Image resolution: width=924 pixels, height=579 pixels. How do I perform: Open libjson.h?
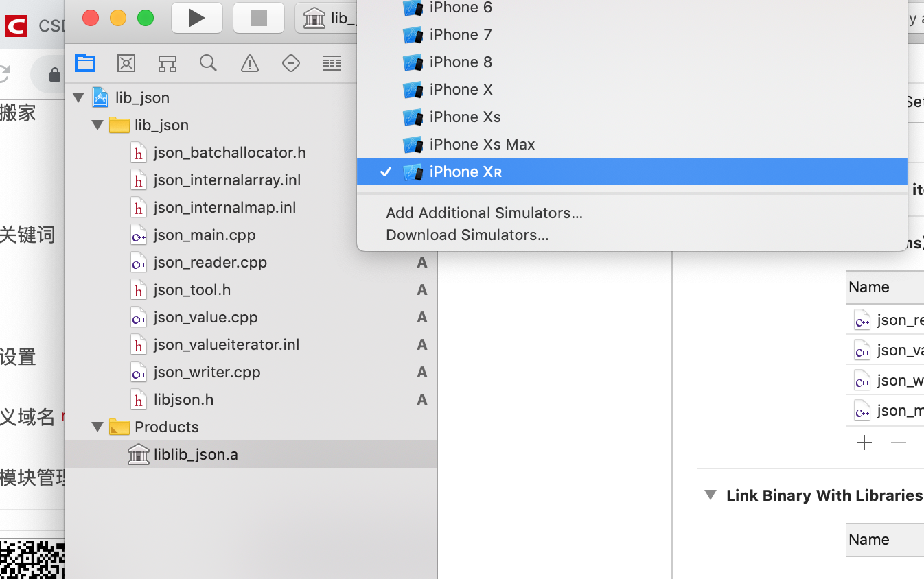[184, 399]
